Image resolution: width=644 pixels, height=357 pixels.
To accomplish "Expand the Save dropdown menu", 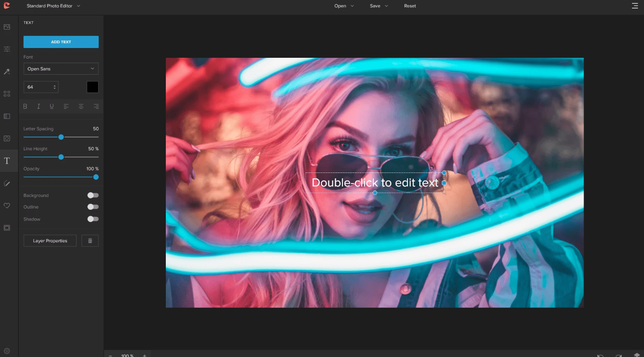I will (x=379, y=6).
